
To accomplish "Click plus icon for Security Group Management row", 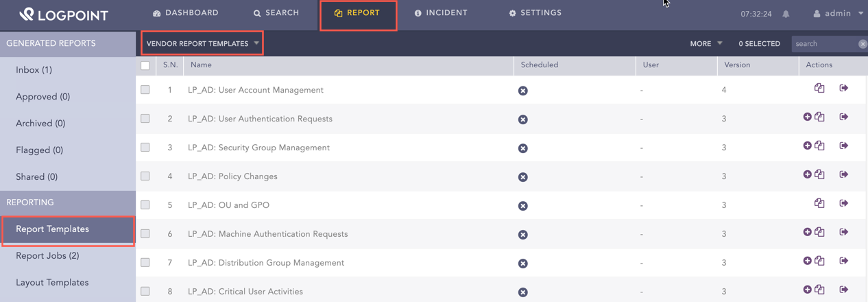I will pos(807,146).
